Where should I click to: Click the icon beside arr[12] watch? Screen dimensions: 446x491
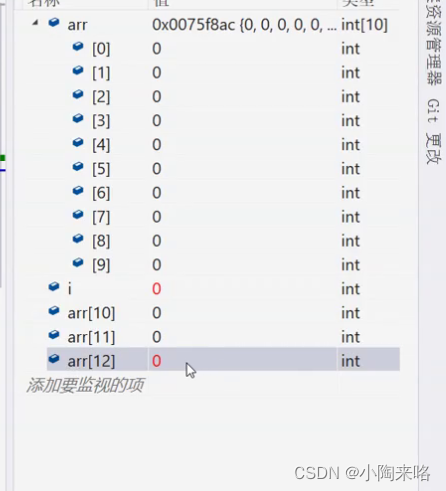[54, 359]
